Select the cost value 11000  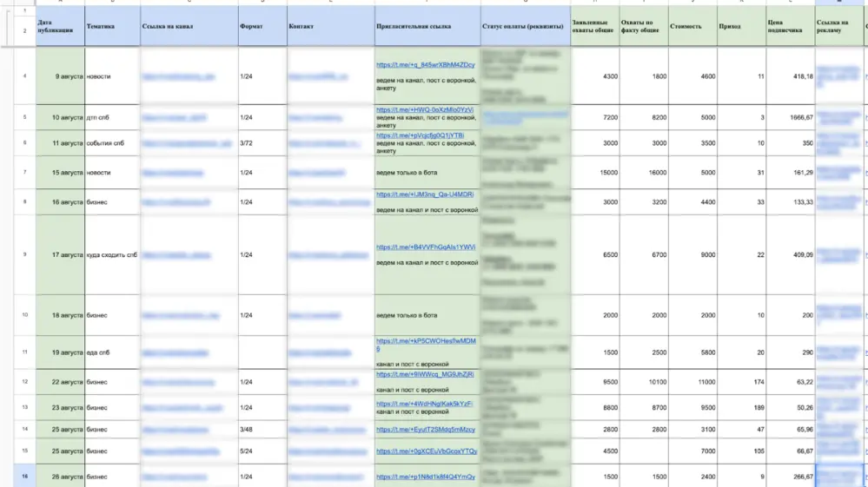pos(692,382)
